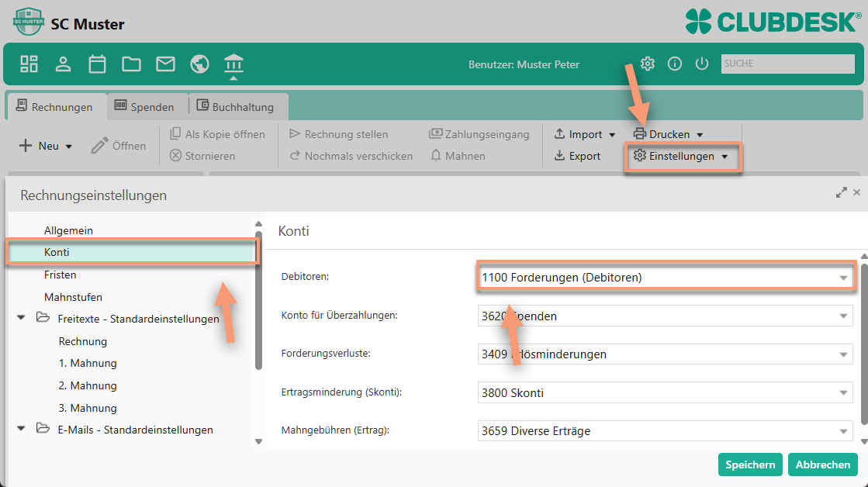The width and height of the screenshot is (868, 487).
Task: Open the calendar icon in navigation
Action: 98,64
